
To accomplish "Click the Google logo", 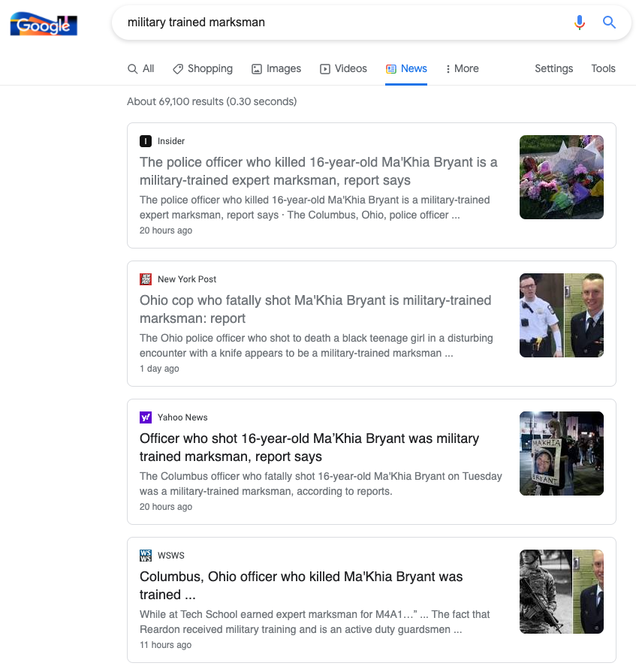I will (x=44, y=24).
